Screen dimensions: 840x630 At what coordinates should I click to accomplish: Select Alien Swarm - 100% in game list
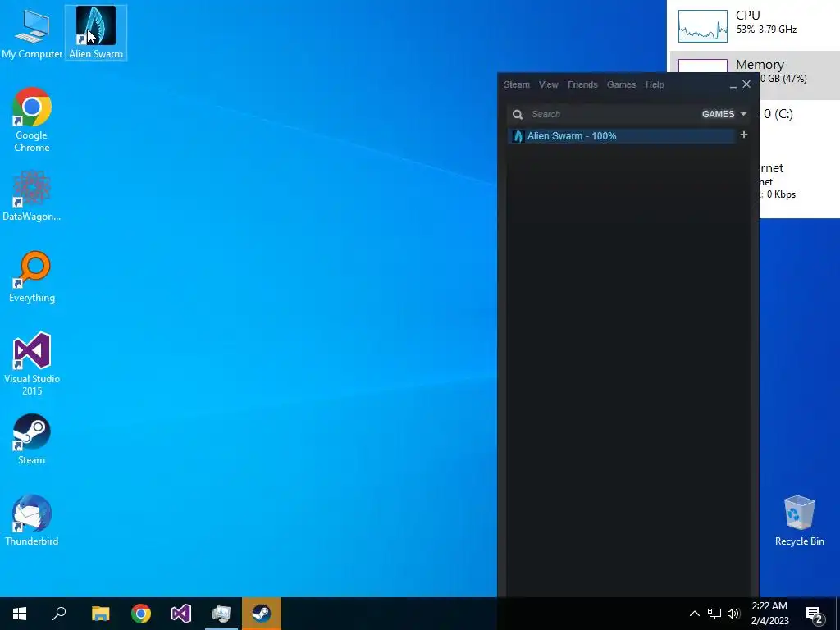622,136
